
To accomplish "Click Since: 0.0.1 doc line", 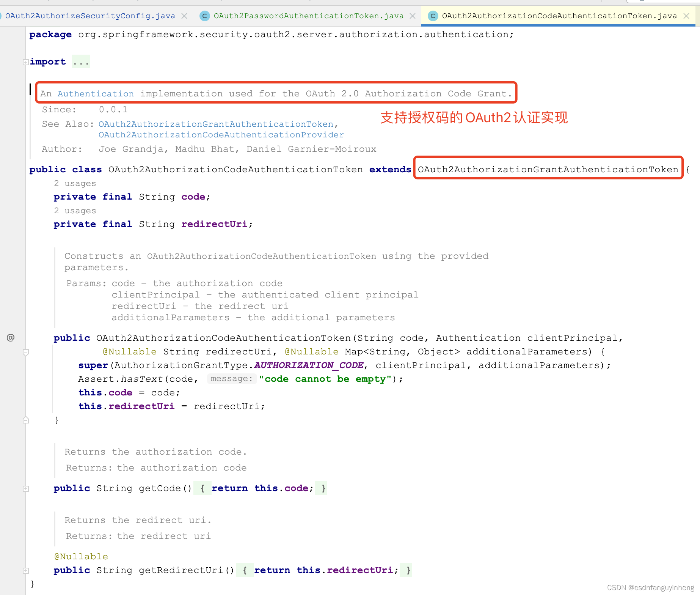I will 85,110.
